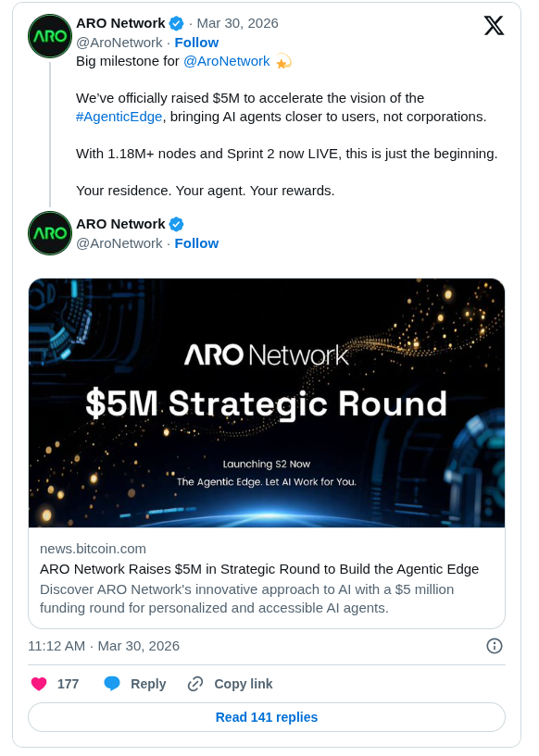Viewport: 539px width, 756px height.
Task: Click the 11:12 AM timestamp link
Action: click(x=56, y=646)
